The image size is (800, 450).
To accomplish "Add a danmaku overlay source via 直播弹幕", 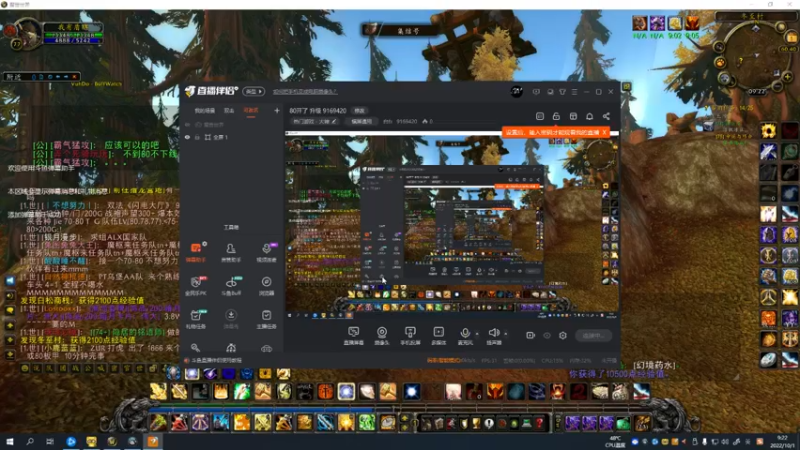I will click(354, 336).
